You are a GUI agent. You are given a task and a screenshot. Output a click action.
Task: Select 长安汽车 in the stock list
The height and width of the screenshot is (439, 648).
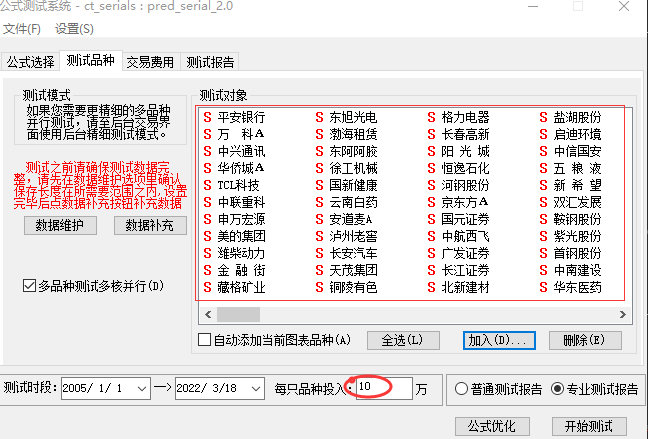point(353,253)
